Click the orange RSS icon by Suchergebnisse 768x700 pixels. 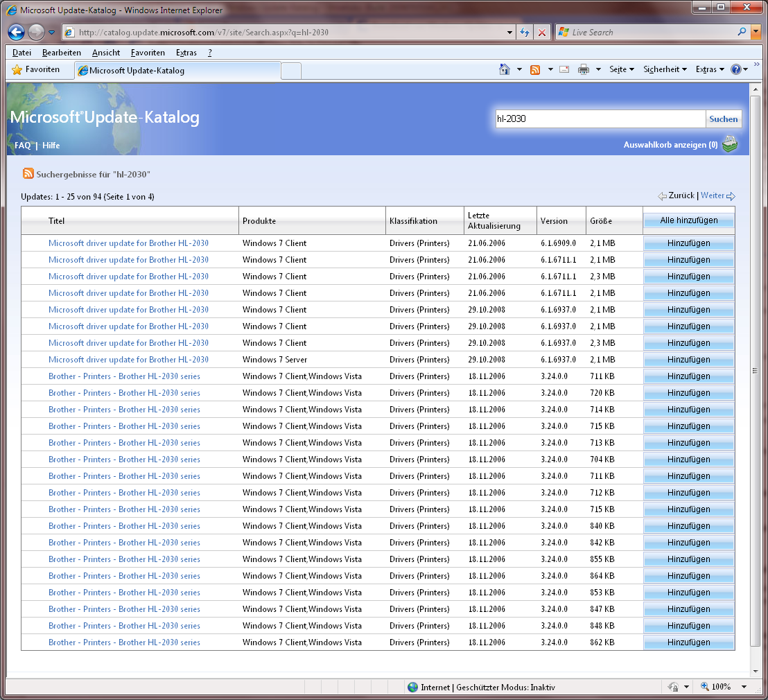click(28, 173)
